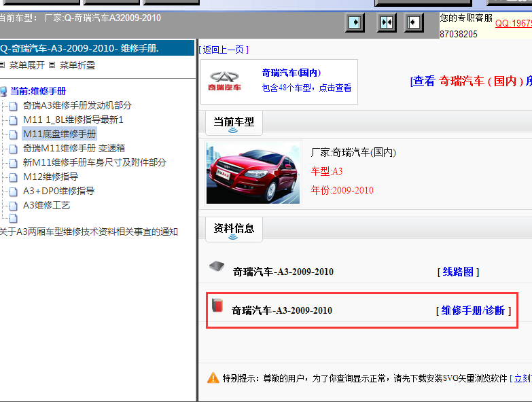Click page icon beside M11 1_8L维修指导最新1
The height and width of the screenshot is (402, 532).
13,120
